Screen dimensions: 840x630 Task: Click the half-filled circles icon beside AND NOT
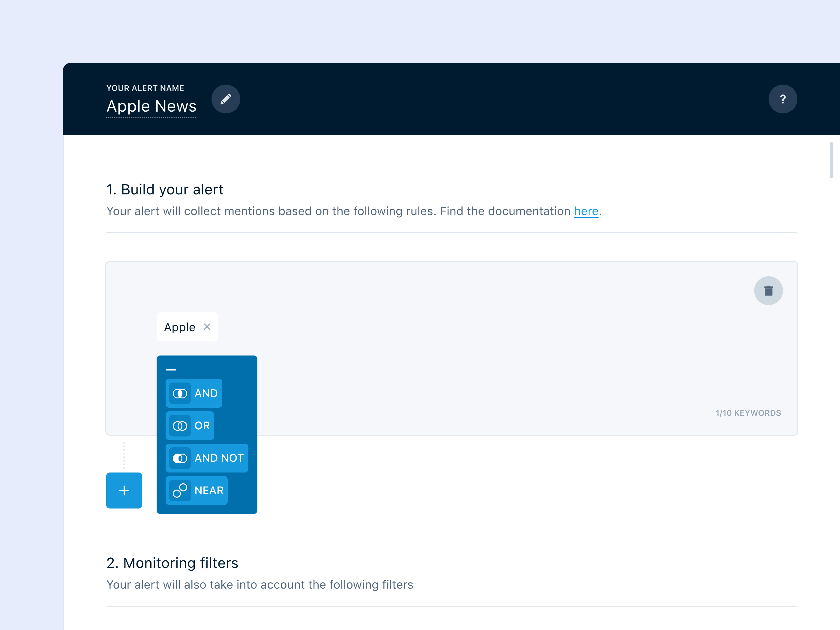(x=180, y=458)
